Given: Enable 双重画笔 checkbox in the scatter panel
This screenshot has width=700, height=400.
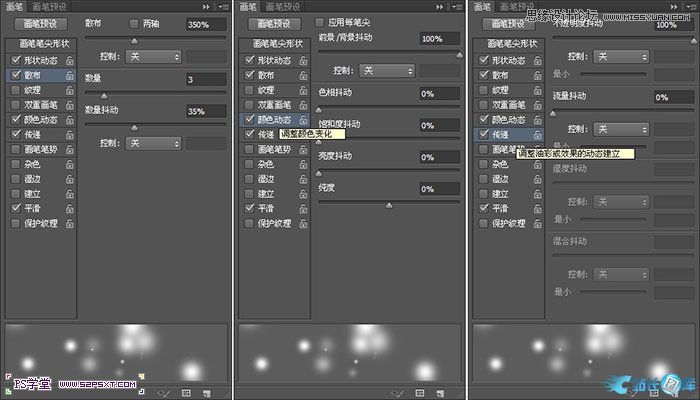Looking at the screenshot, I should click(x=16, y=105).
